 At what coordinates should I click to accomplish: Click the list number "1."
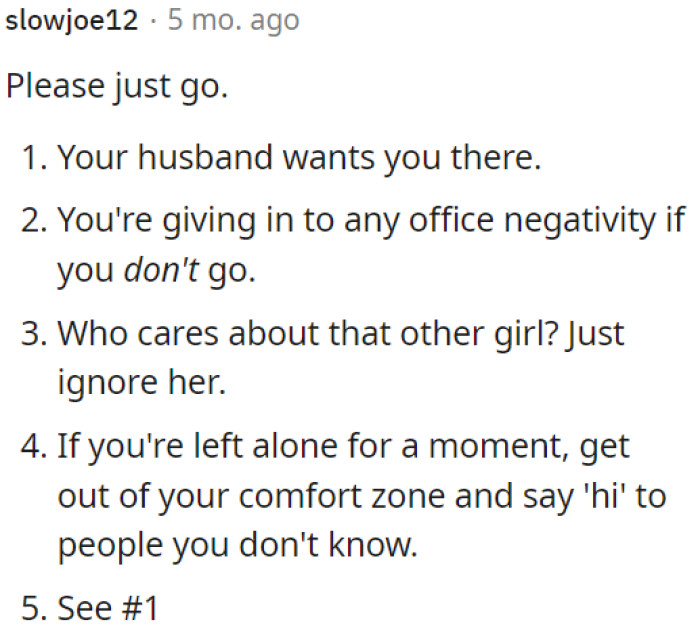[34, 158]
